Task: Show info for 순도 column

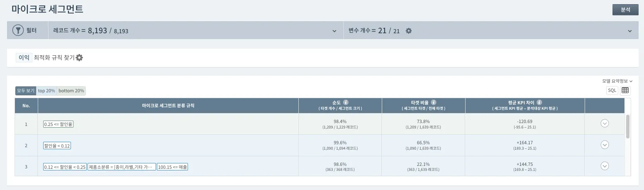Action: point(346,102)
